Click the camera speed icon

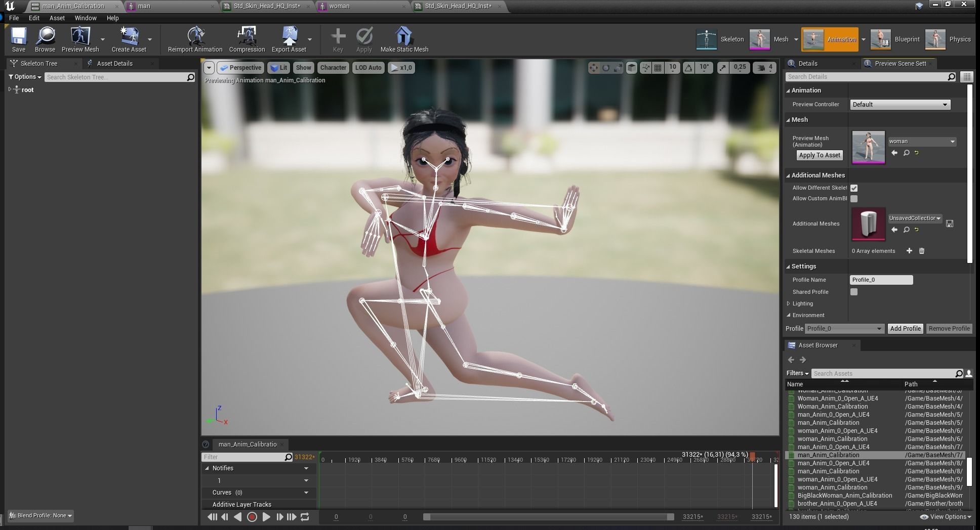761,68
